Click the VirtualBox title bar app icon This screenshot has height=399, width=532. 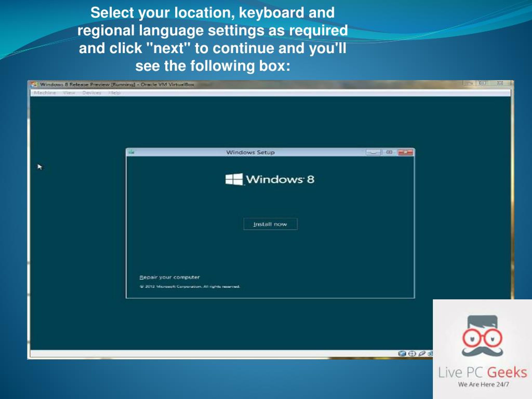point(34,84)
